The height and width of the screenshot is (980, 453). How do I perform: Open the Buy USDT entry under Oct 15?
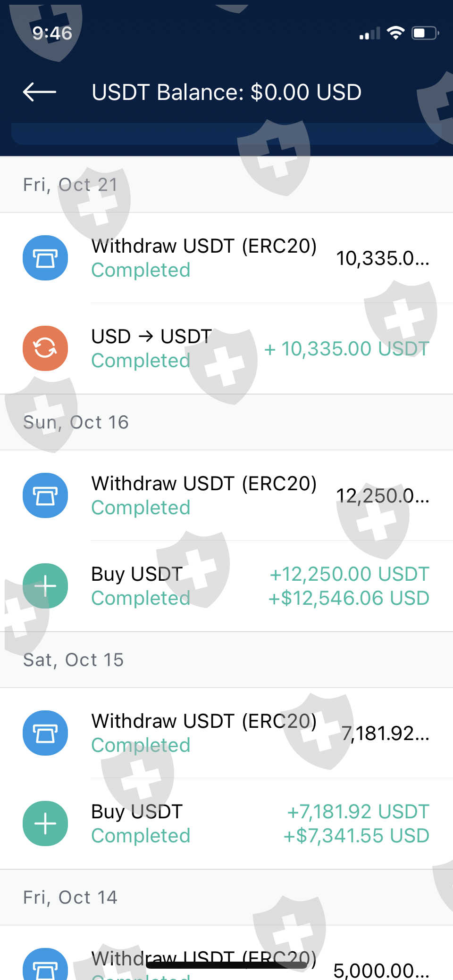pyautogui.click(x=137, y=812)
